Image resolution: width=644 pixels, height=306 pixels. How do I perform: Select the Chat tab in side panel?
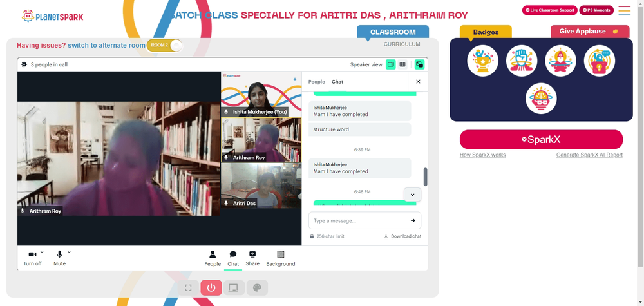pyautogui.click(x=337, y=82)
